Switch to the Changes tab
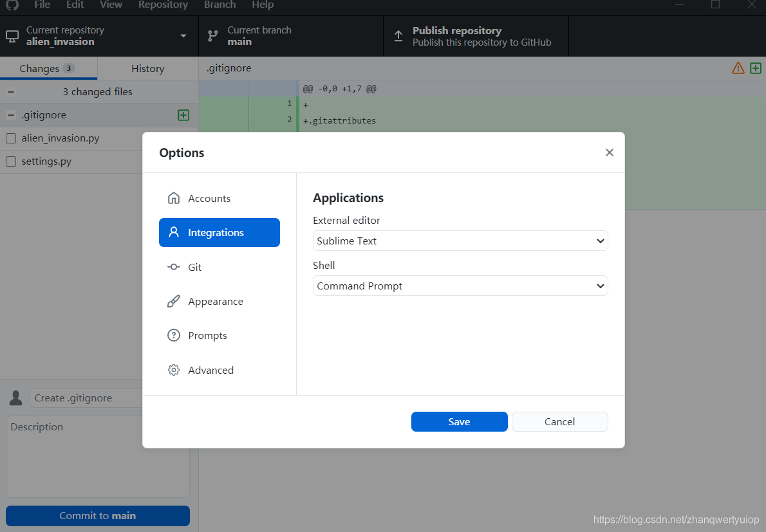 pyautogui.click(x=48, y=68)
